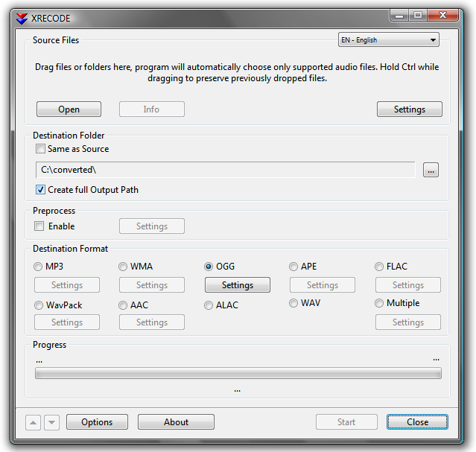The width and height of the screenshot is (476, 452).
Task: Open the EN - English language dropdown
Action: [389, 39]
